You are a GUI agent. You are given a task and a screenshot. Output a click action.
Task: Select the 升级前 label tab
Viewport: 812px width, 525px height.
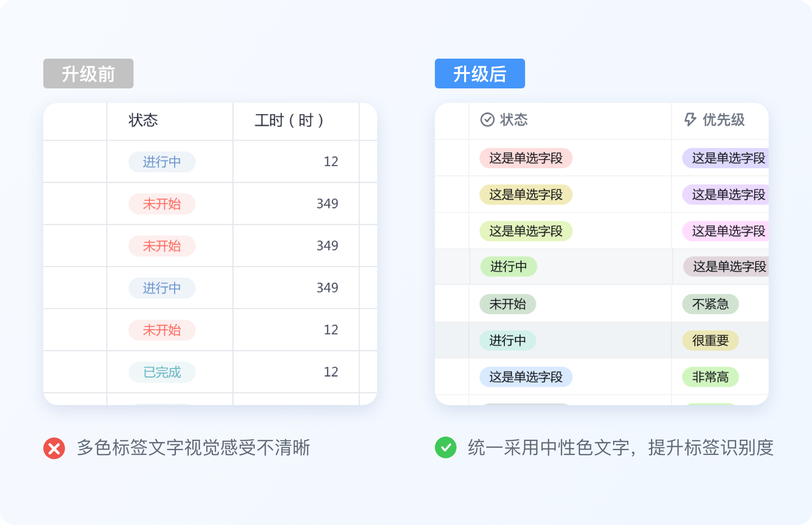tap(88, 74)
